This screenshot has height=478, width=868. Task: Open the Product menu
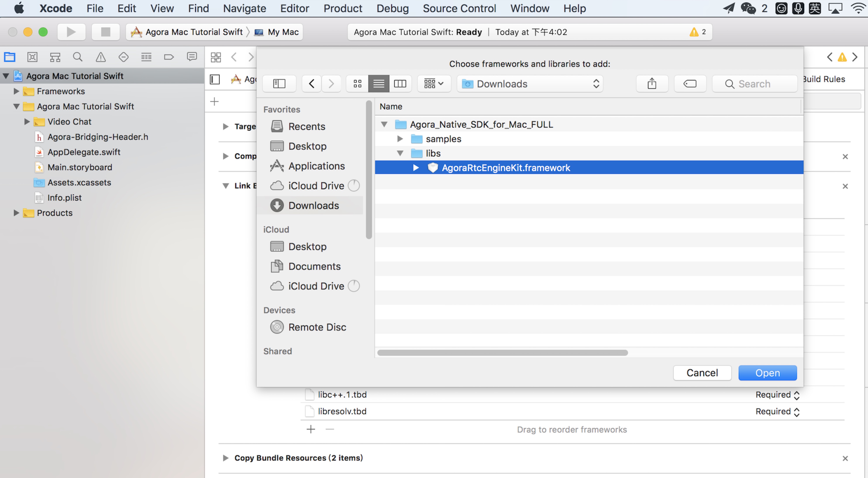click(343, 8)
